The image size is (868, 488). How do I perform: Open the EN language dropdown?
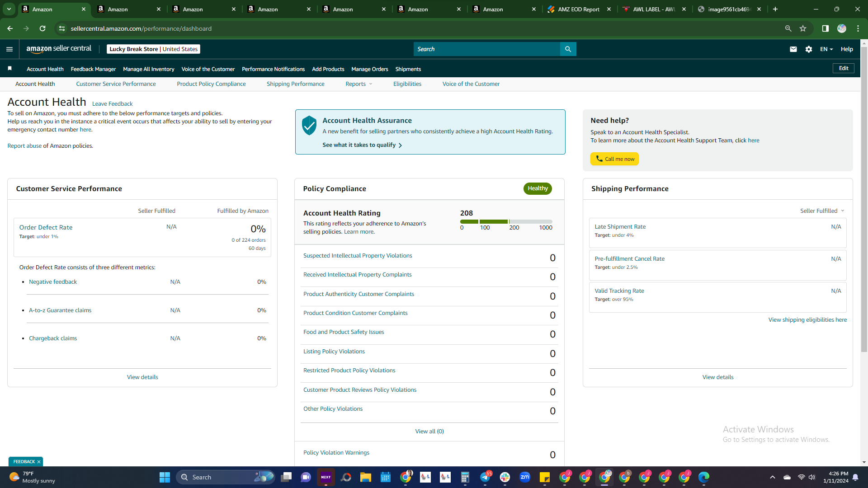pos(826,49)
